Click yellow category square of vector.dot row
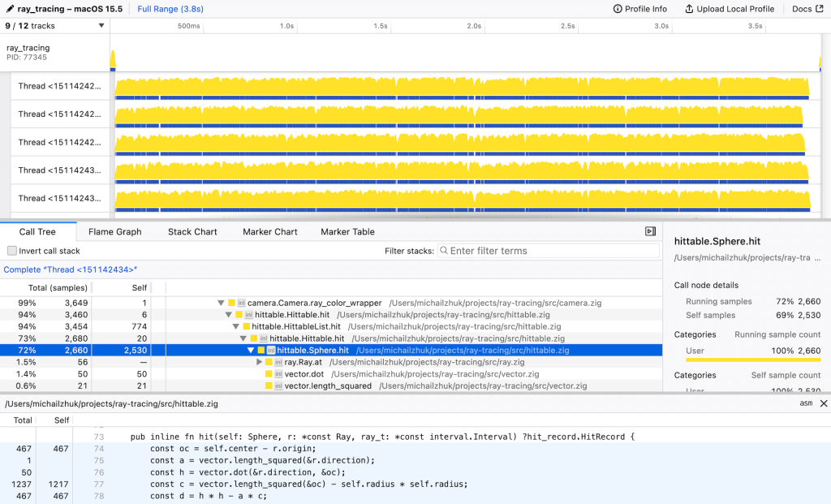The width and height of the screenshot is (831, 504). pyautogui.click(x=269, y=374)
